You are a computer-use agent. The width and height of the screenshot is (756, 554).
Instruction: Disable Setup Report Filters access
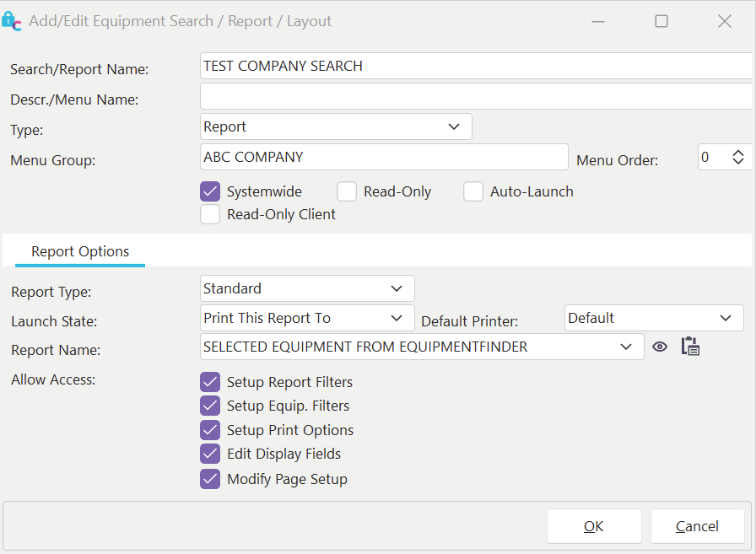click(210, 382)
